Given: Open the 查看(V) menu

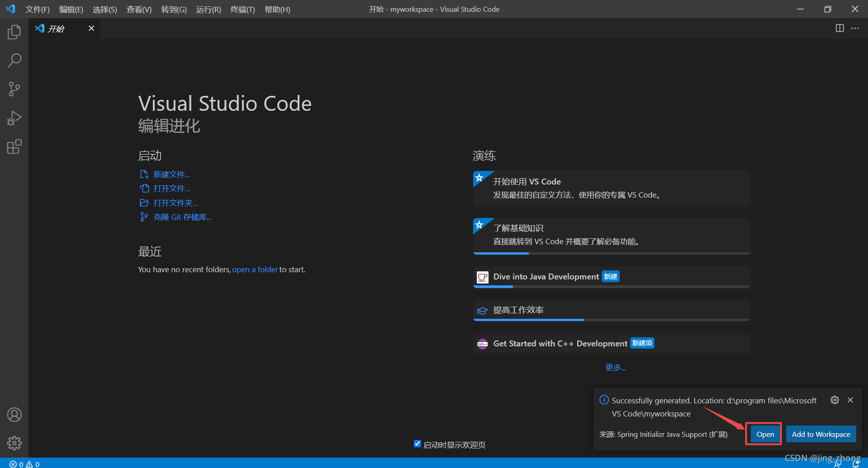Looking at the screenshot, I should [x=139, y=9].
